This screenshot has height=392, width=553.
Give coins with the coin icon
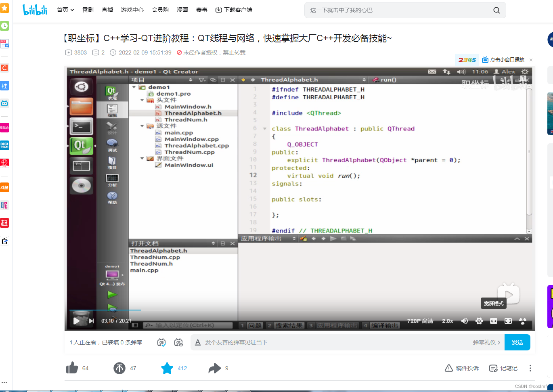(x=119, y=368)
